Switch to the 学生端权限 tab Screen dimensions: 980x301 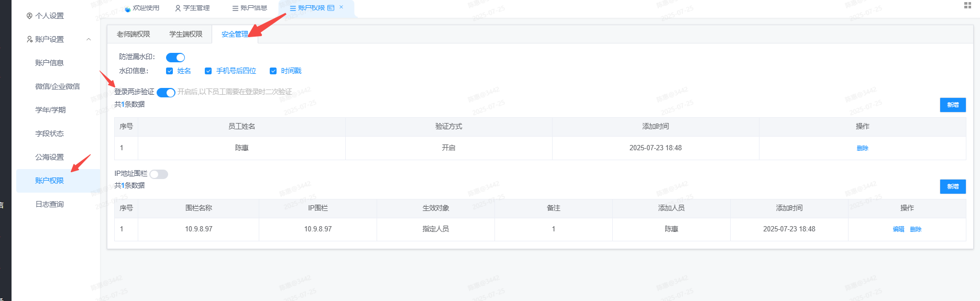pos(185,34)
